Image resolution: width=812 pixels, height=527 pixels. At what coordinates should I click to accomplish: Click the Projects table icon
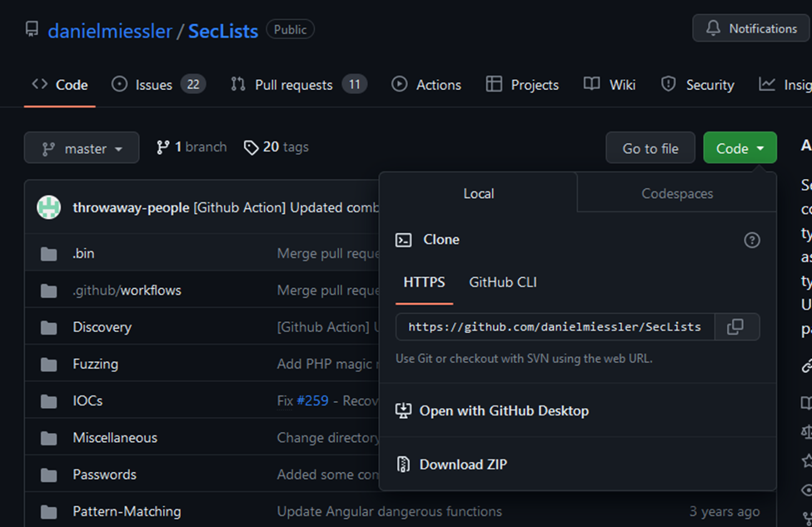pos(494,84)
